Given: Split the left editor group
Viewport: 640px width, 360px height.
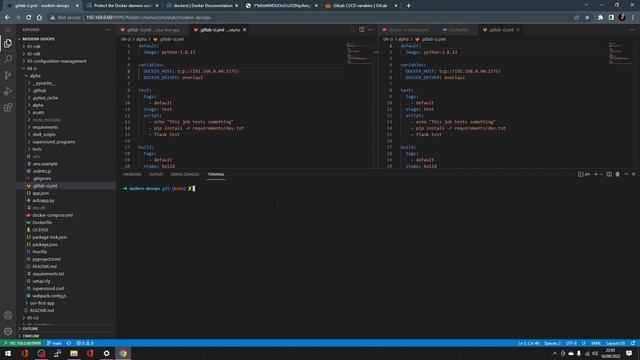Looking at the screenshot, I should 362,30.
